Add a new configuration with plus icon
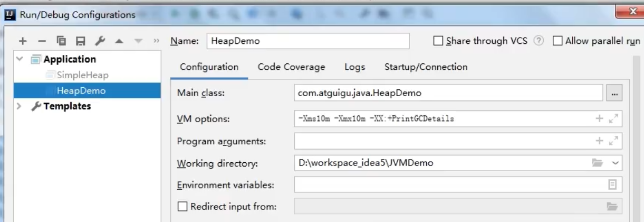Image resolution: width=644 pixels, height=222 pixels. pos(23,41)
